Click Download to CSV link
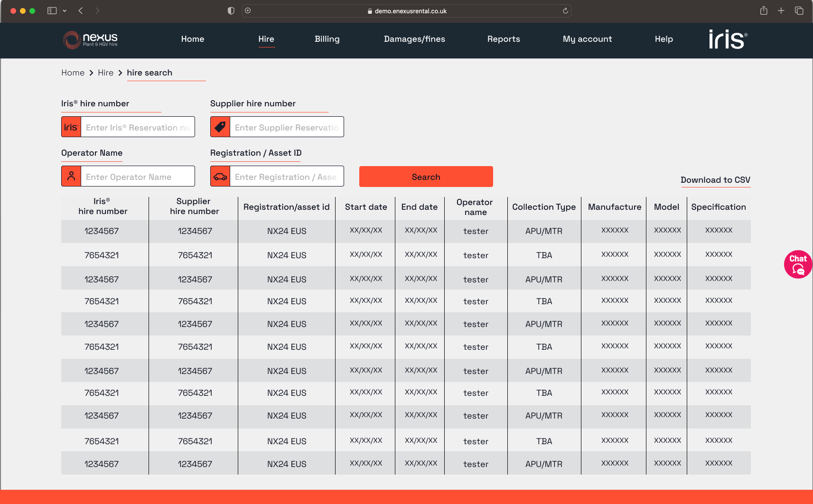The height and width of the screenshot is (504, 813). pos(715,180)
